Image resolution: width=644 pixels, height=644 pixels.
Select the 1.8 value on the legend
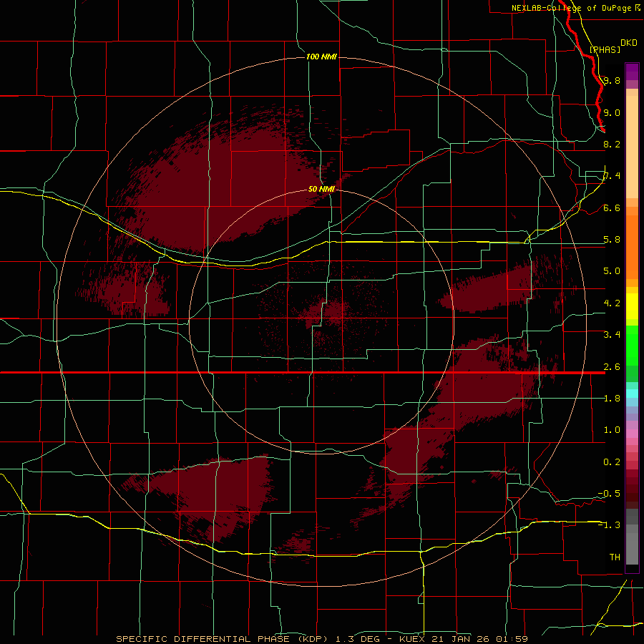(x=612, y=399)
